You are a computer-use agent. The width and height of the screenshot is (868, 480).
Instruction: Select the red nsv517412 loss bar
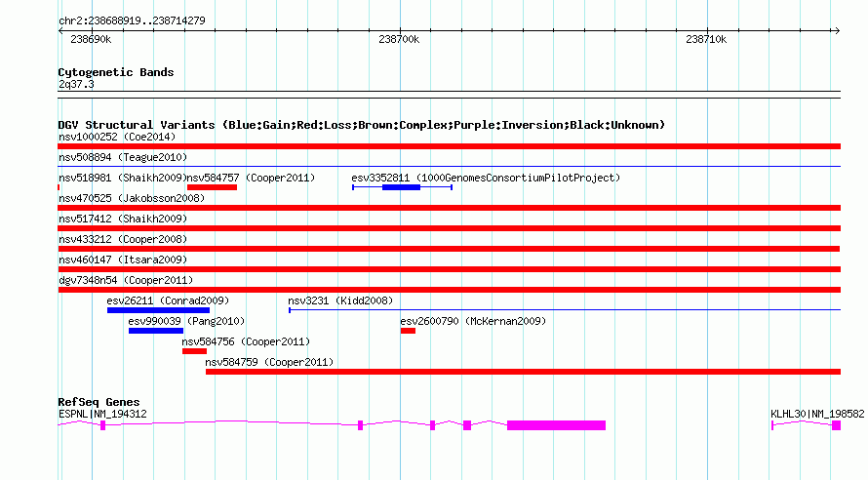pos(449,228)
